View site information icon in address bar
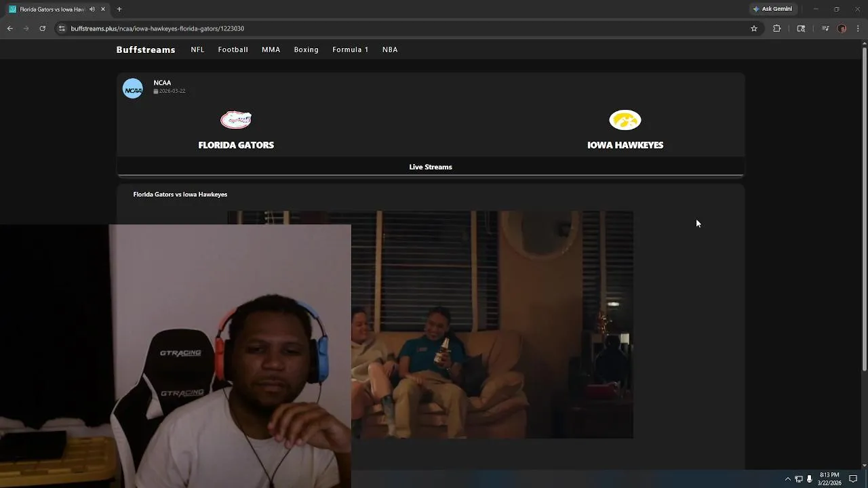Screen dimensions: 868x488 pos(62,28)
